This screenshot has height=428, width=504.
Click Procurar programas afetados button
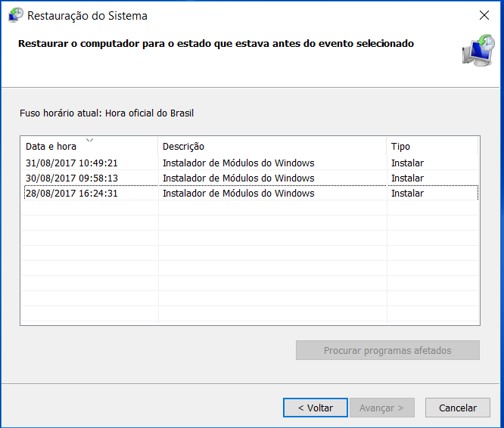387,350
